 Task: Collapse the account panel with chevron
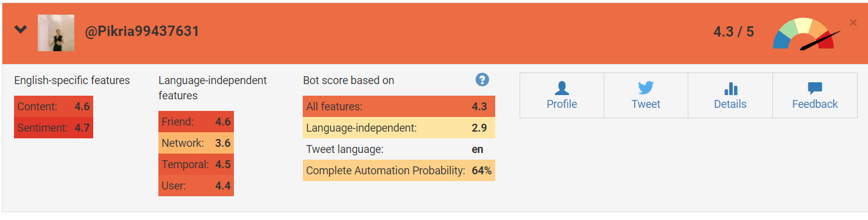click(21, 29)
